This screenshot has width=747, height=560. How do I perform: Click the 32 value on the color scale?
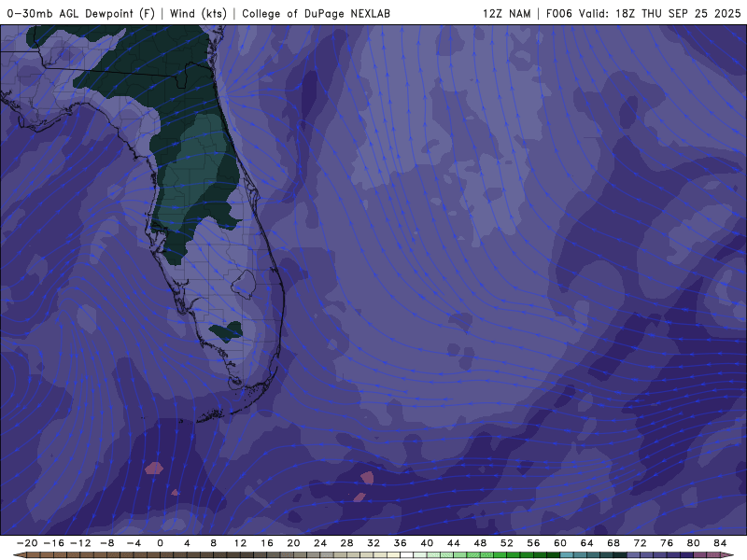(x=373, y=543)
